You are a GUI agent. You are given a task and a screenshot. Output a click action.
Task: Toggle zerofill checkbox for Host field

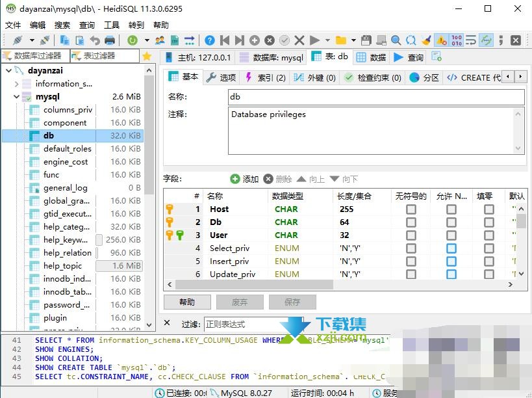(489, 209)
